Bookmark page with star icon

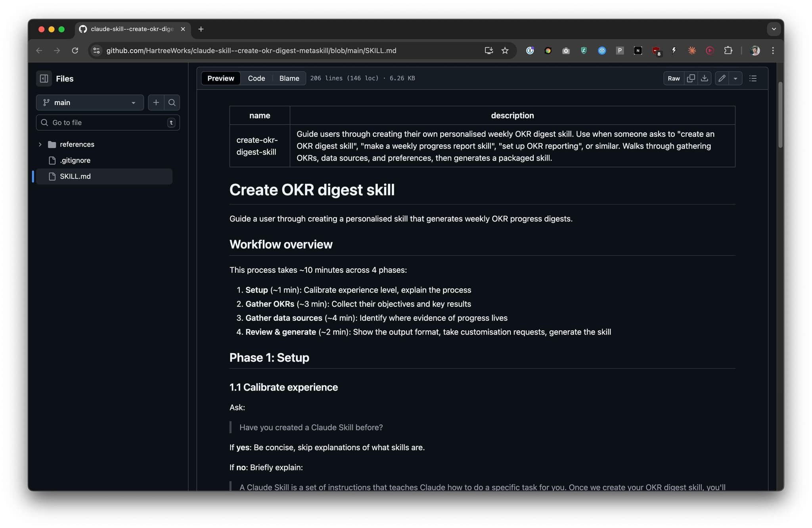505,50
